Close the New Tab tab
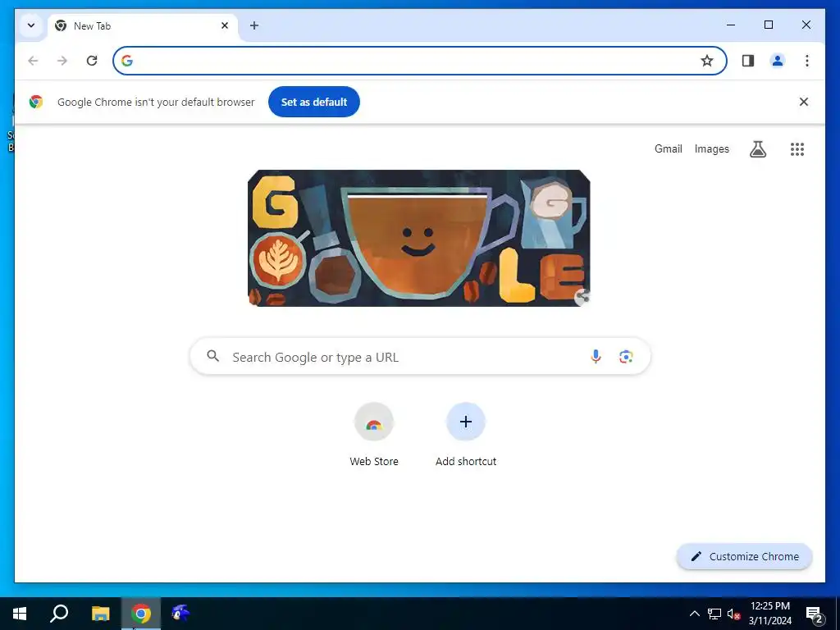The image size is (840, 630). [225, 25]
